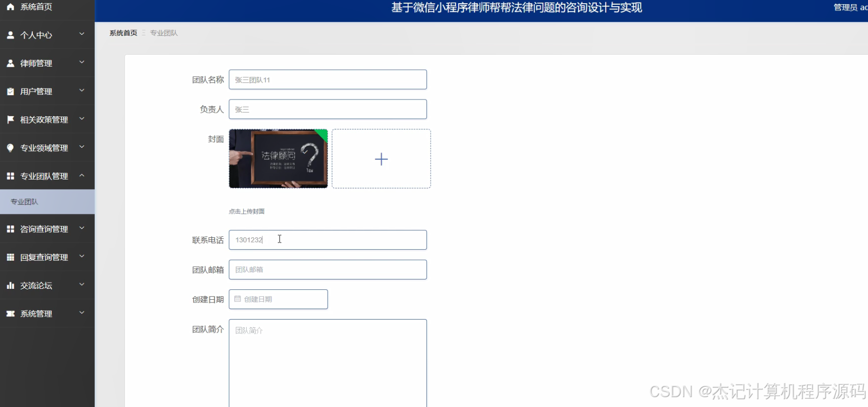
Task: Expand the 个人中心 chevron
Action: click(82, 34)
